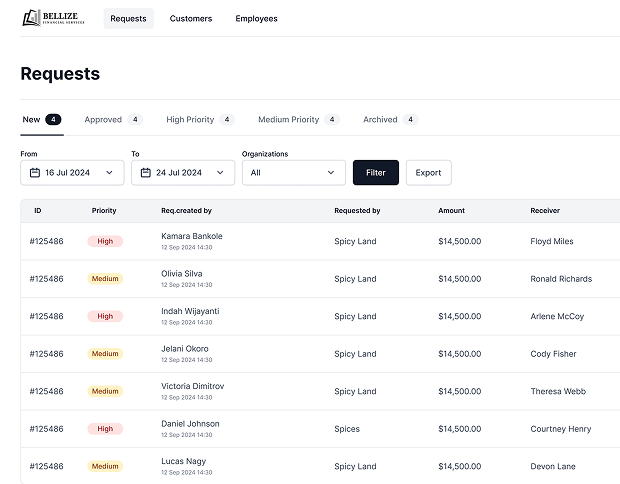620x484 pixels.
Task: Click the Amount column header
Action: click(451, 211)
